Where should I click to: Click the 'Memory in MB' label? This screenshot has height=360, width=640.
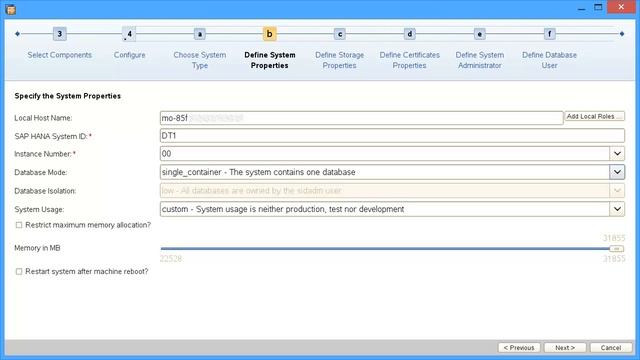tap(37, 248)
